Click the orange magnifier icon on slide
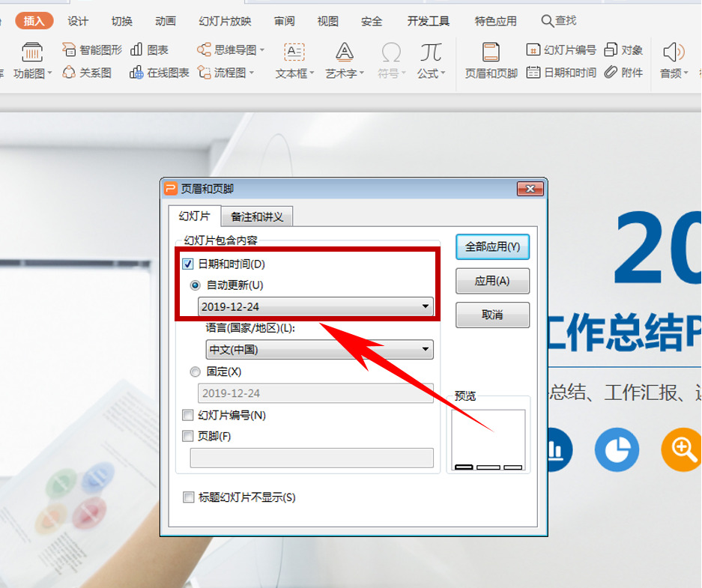This screenshot has height=588, width=702. (x=682, y=449)
